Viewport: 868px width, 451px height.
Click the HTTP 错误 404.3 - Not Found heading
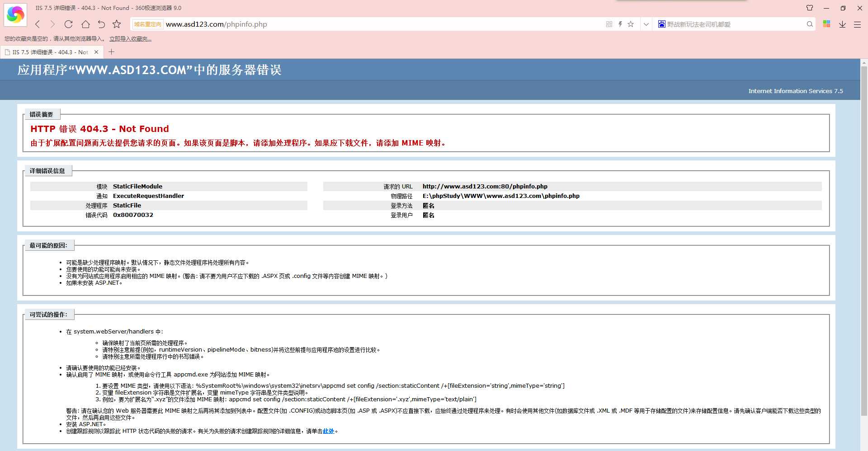(x=99, y=129)
